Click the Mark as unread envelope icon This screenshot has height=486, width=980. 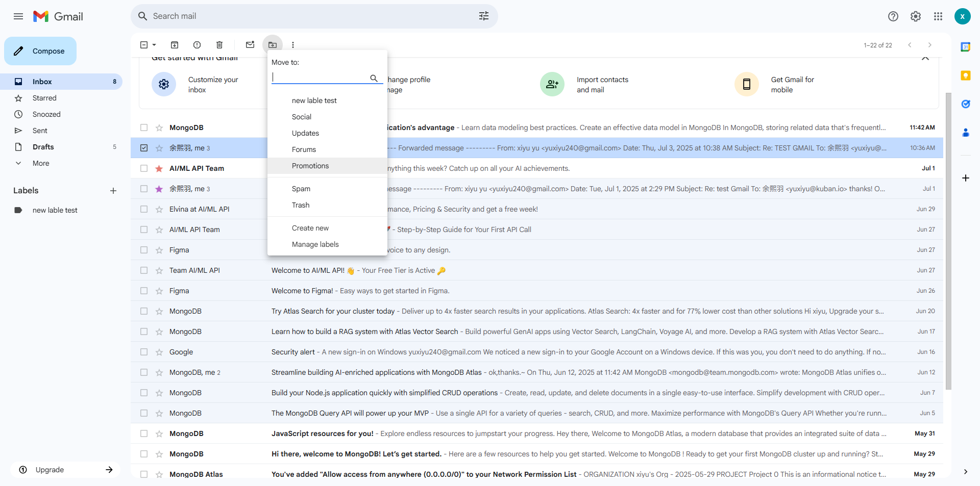coord(250,45)
